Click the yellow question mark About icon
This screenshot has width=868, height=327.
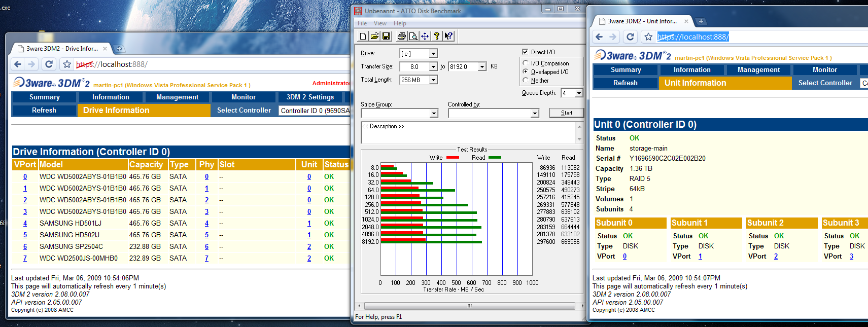pos(437,36)
